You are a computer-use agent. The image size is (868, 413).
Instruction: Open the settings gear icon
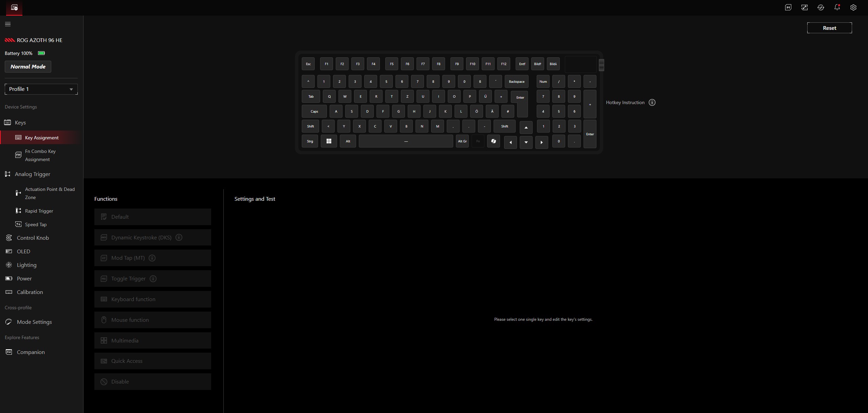(853, 7)
